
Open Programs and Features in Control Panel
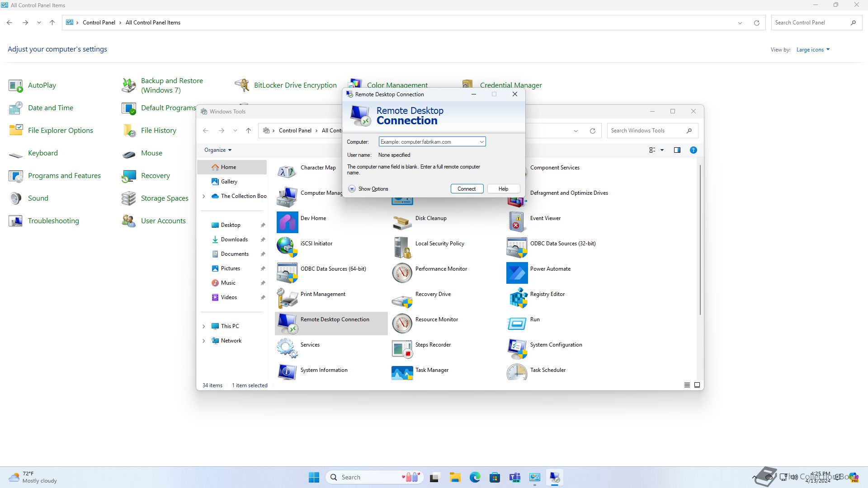pyautogui.click(x=55, y=176)
